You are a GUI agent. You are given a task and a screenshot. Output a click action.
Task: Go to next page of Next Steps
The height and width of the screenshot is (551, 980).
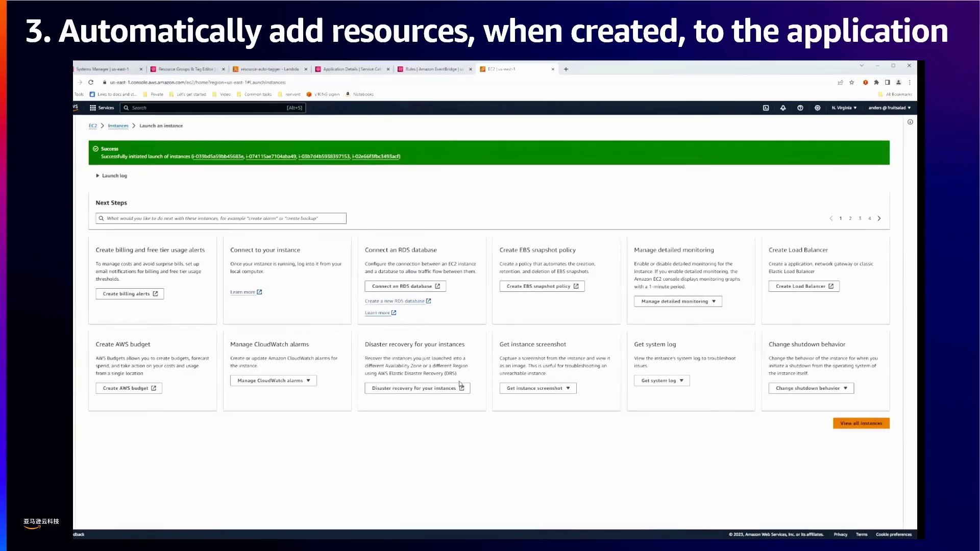(879, 218)
